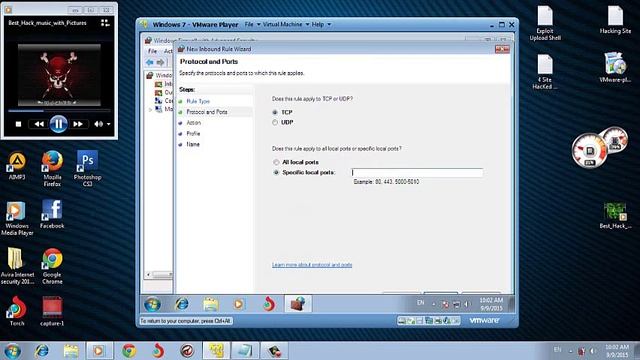Open Photoshop CS3 desktop shortcut
This screenshot has height=360, width=640.
pos(87,169)
